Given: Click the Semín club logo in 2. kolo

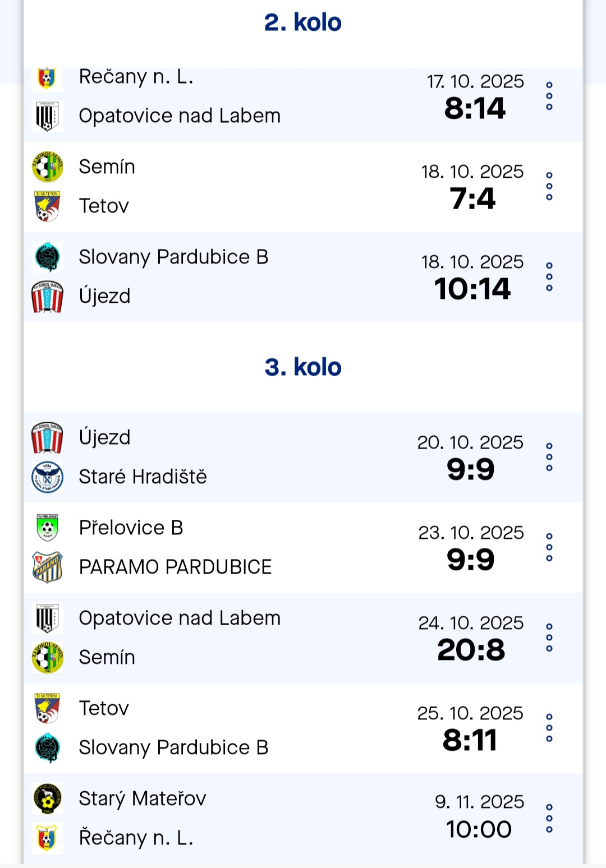Looking at the screenshot, I should (x=47, y=167).
